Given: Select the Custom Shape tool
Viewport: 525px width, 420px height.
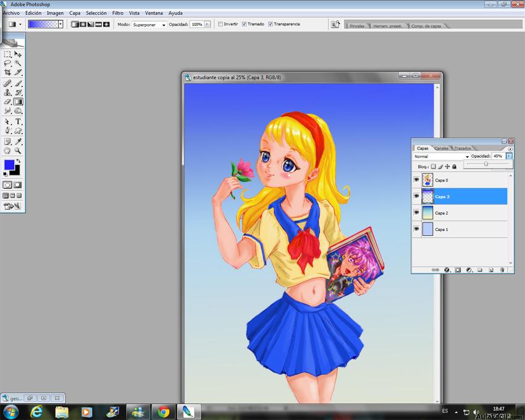Looking at the screenshot, I should [x=18, y=130].
